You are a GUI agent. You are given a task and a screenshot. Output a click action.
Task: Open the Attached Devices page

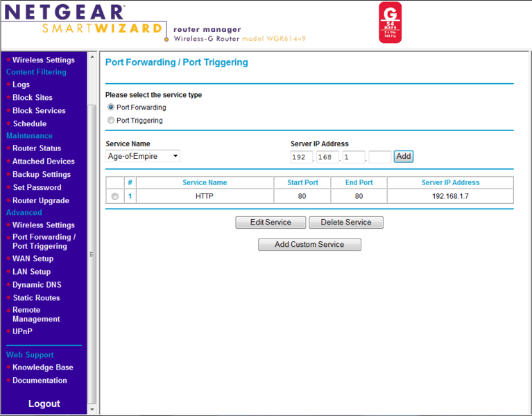pyautogui.click(x=44, y=162)
